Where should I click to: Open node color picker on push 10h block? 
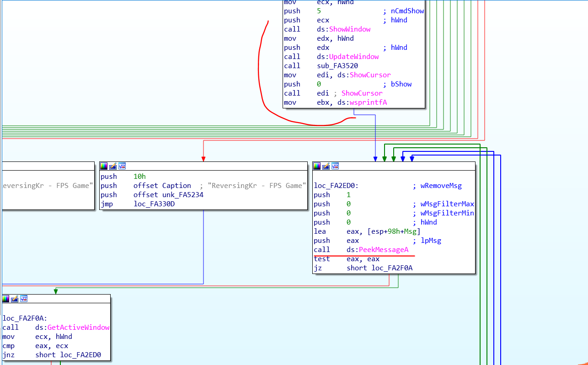(x=104, y=166)
